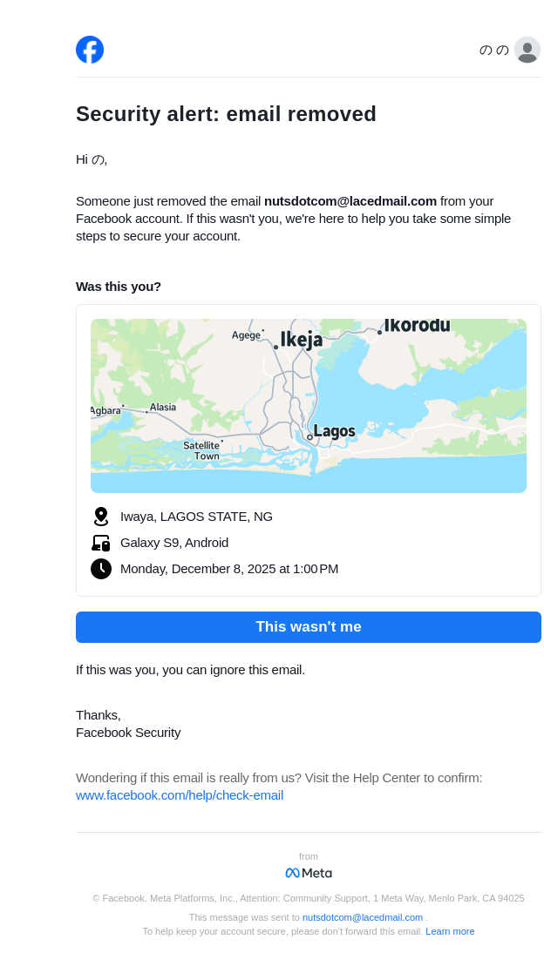Open the profile avatar picture

click(x=527, y=50)
